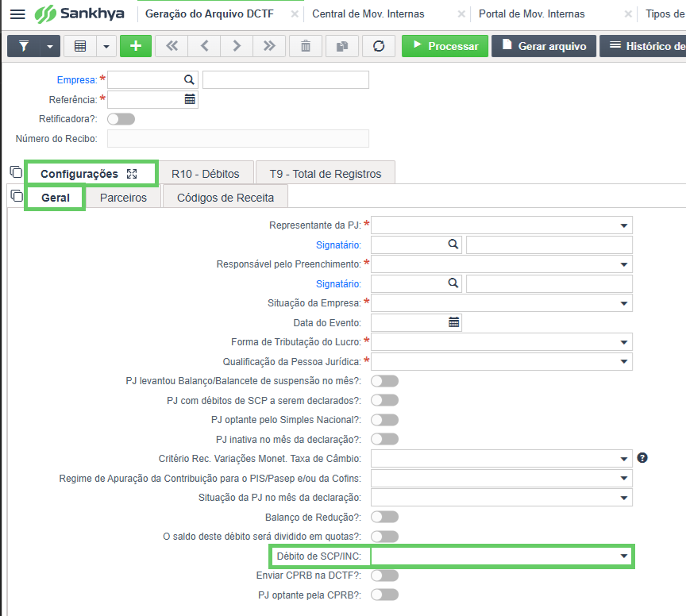Viewport: 686px width, 616px height.
Task: Delete record using trash icon
Action: (x=306, y=46)
